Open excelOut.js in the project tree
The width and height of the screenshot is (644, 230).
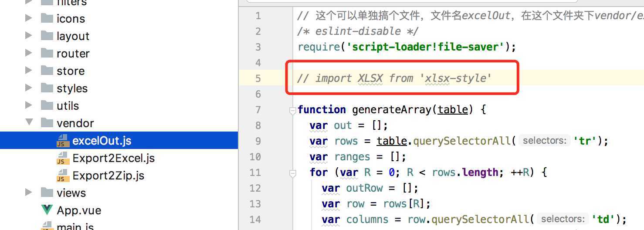coord(102,141)
